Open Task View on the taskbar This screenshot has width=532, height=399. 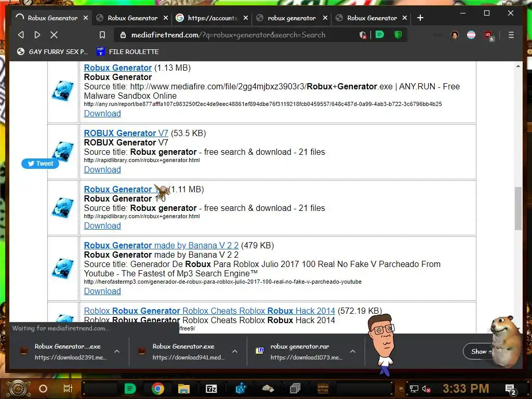pos(68,389)
